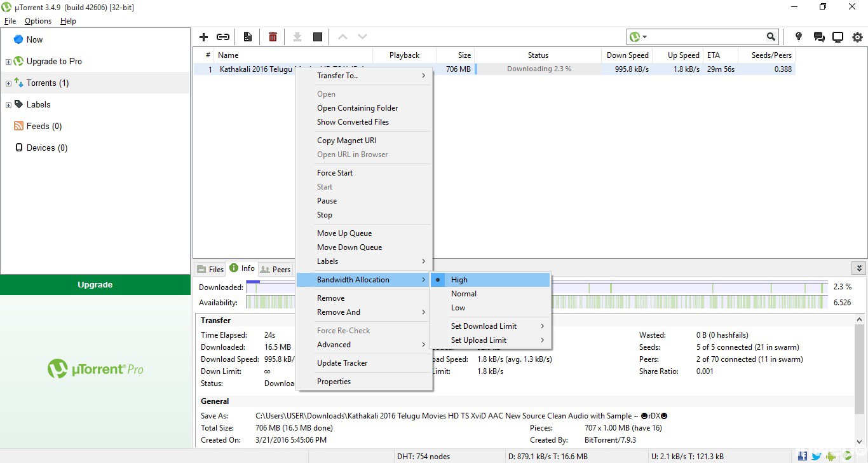868x463 pixels.
Task: Click Add Torrent from URL link icon
Action: click(223, 37)
